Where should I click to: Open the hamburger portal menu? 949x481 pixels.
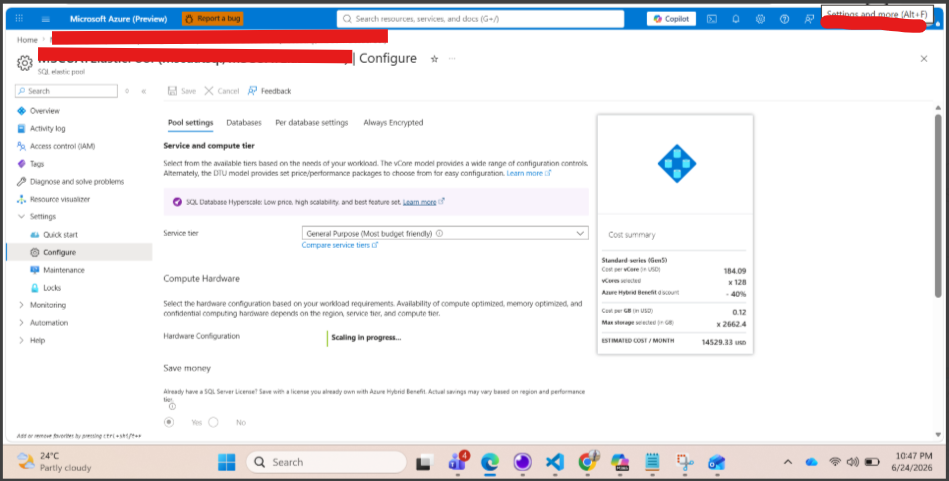click(45, 19)
